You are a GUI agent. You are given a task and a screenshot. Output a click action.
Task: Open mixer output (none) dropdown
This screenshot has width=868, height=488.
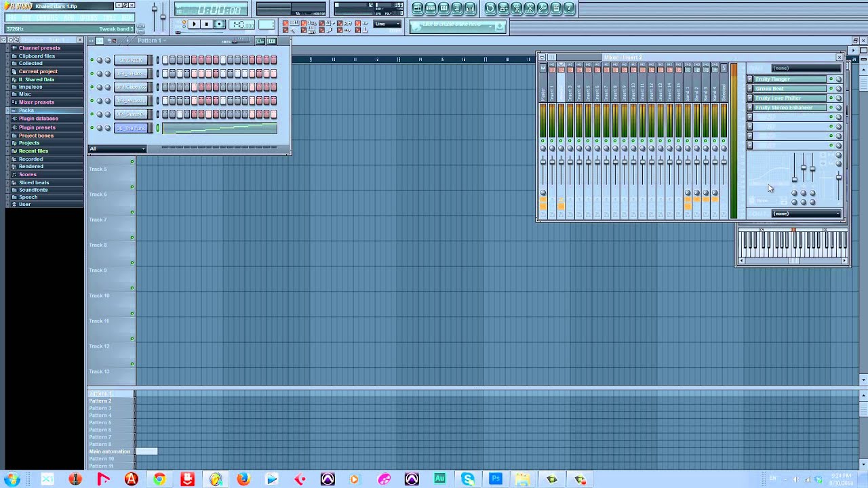click(x=806, y=213)
